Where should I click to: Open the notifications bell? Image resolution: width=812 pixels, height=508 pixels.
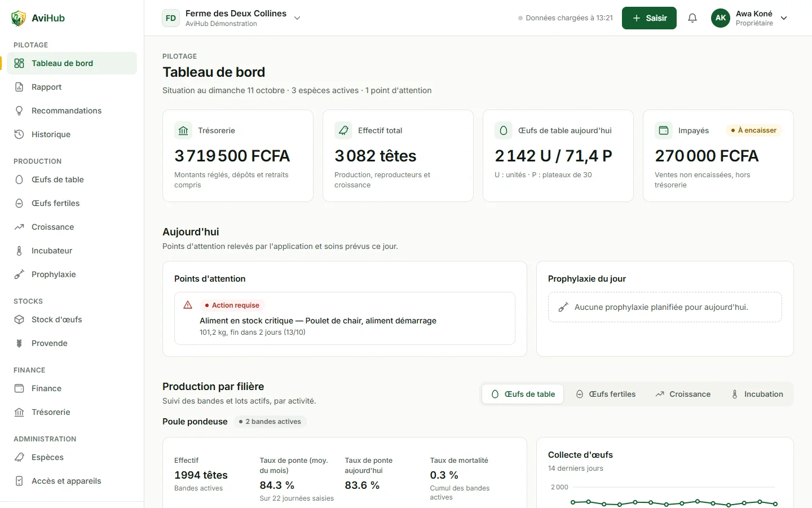point(692,18)
